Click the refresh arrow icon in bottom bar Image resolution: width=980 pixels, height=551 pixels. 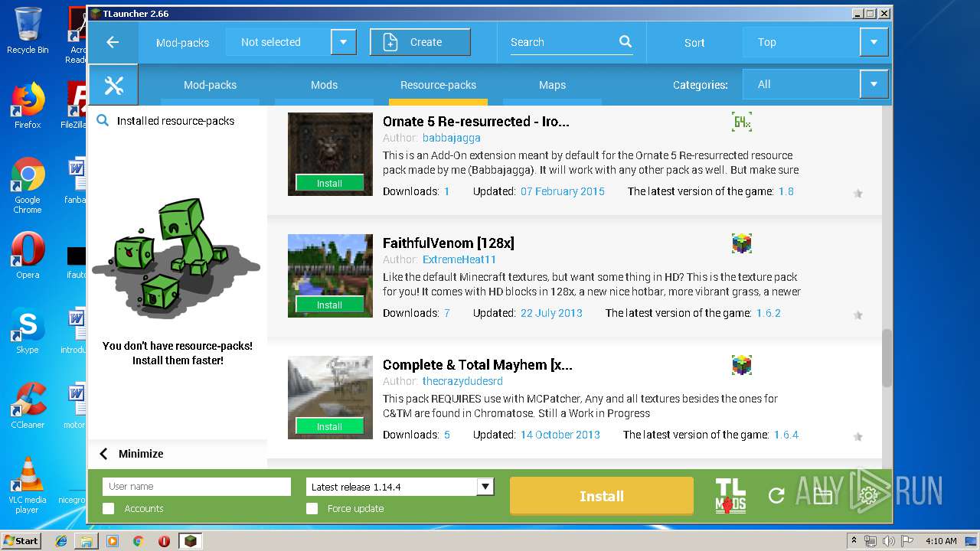coord(776,496)
